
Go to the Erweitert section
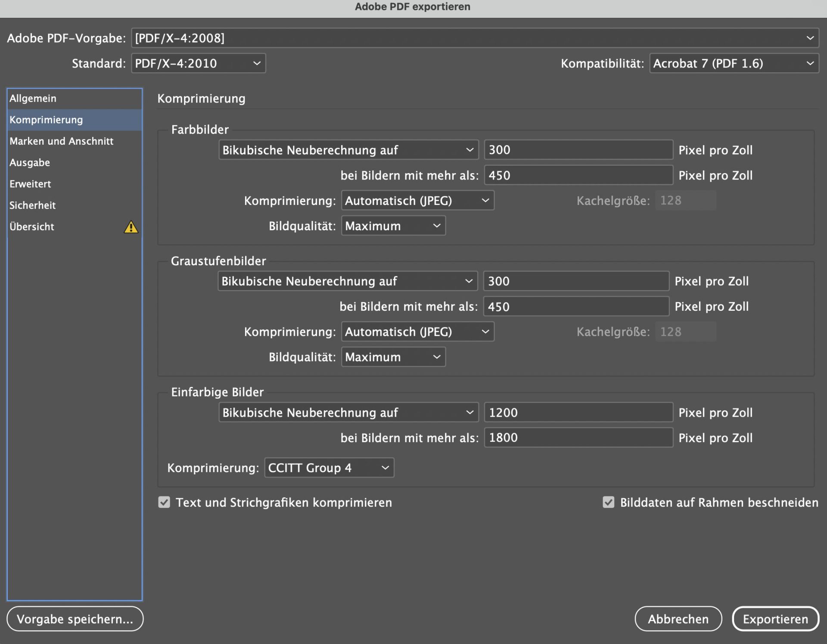[x=75, y=184]
